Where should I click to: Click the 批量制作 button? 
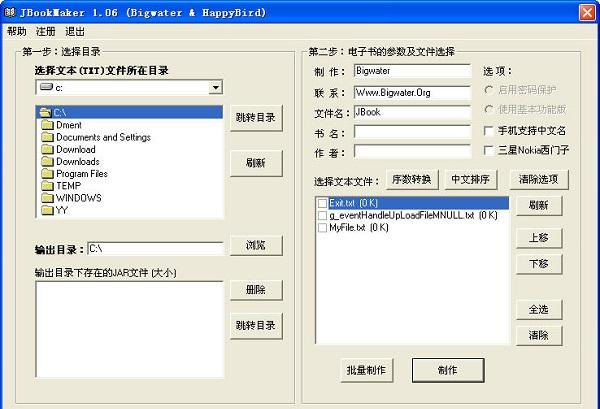point(367,370)
